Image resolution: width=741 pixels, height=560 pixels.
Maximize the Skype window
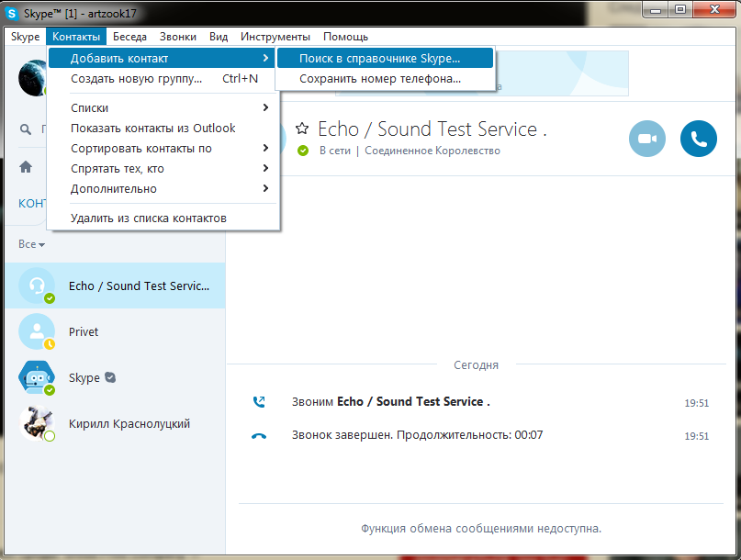click(x=680, y=10)
